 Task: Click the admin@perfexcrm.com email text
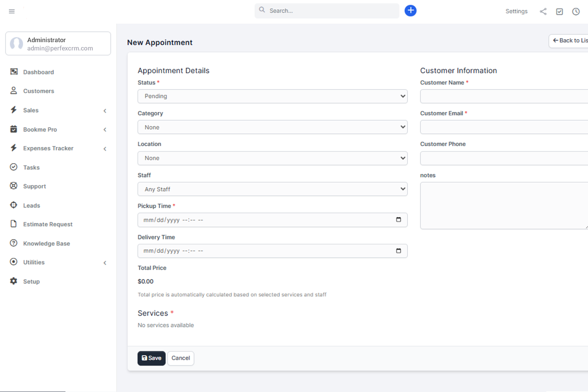click(x=60, y=49)
